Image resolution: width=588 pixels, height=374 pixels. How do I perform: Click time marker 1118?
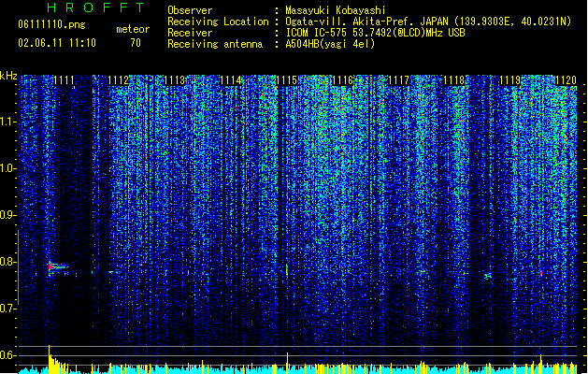point(453,80)
